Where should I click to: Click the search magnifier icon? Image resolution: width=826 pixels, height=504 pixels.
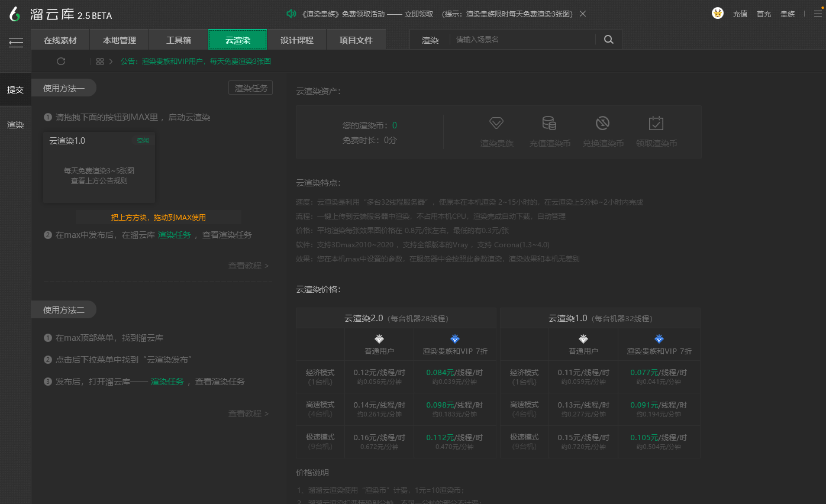(608, 40)
